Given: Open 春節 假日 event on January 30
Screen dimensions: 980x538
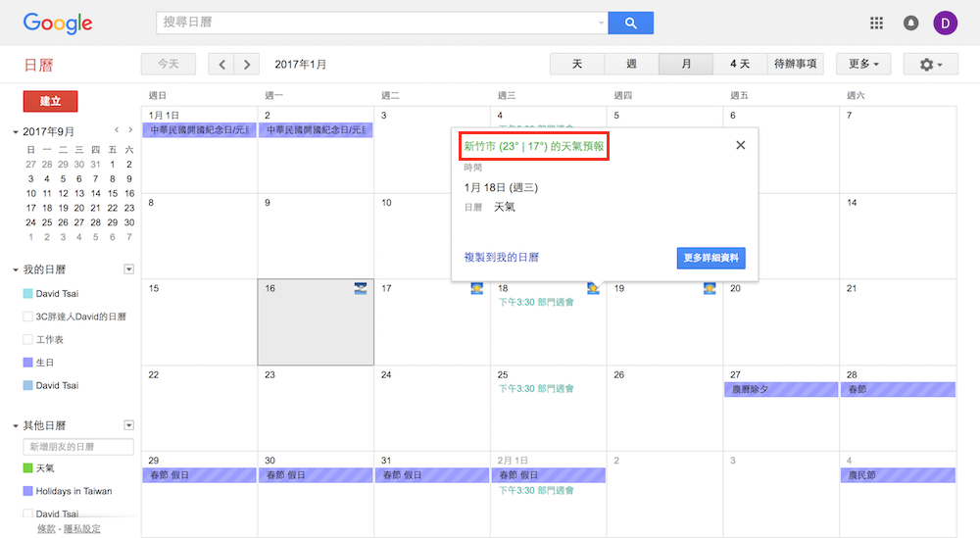Looking at the screenshot, I should coord(316,475).
